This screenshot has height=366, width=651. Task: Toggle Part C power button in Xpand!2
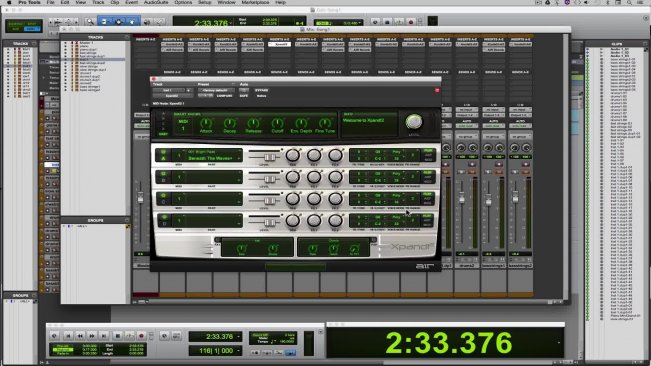(163, 195)
